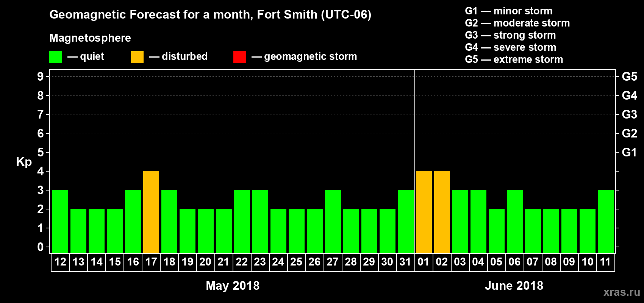Click the G5 label on the right axis
This screenshot has height=303, width=644.
tap(629, 77)
